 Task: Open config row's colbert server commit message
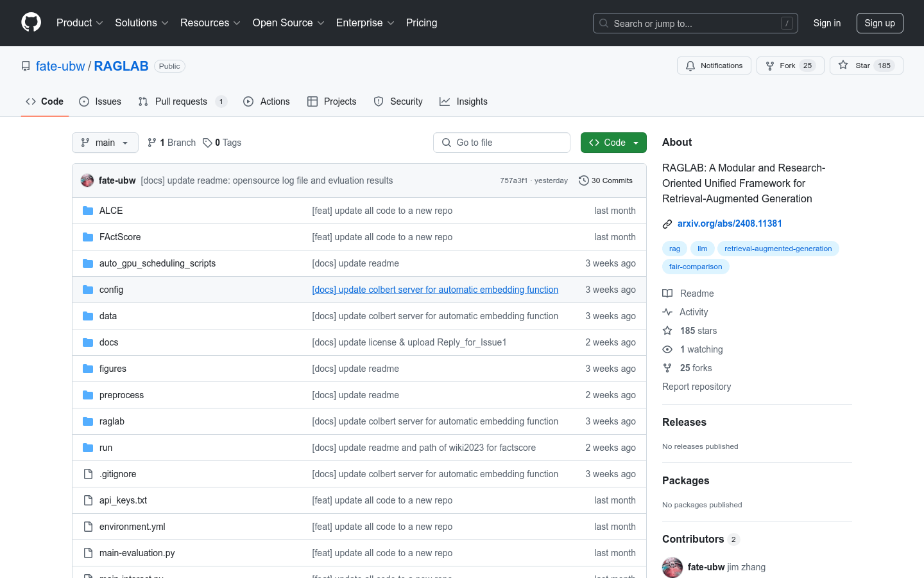pyautogui.click(x=435, y=290)
